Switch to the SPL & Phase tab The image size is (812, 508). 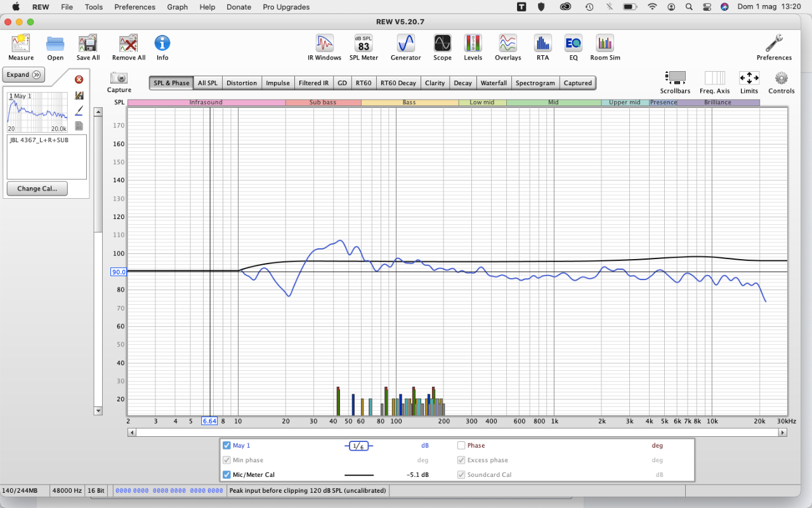(171, 83)
